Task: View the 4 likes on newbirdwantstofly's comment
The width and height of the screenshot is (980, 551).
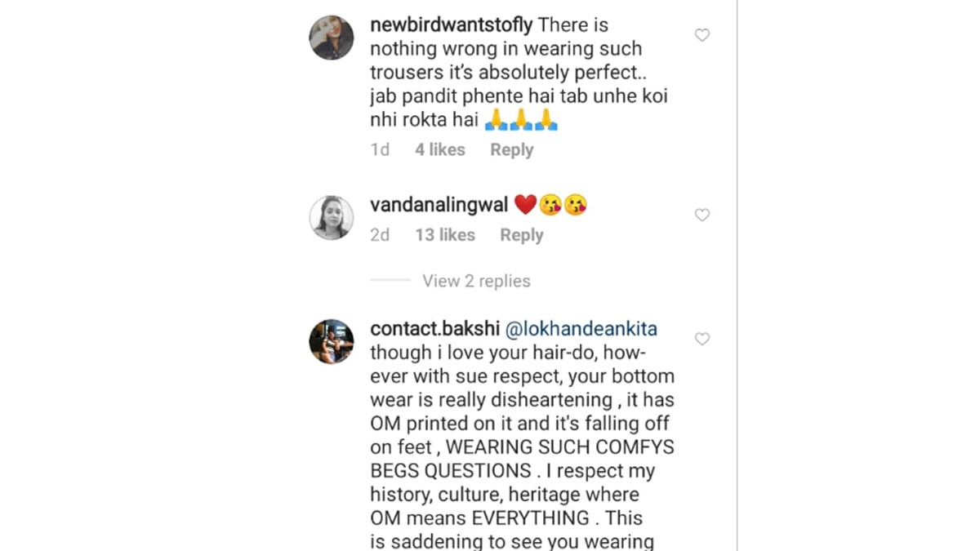Action: coord(439,149)
